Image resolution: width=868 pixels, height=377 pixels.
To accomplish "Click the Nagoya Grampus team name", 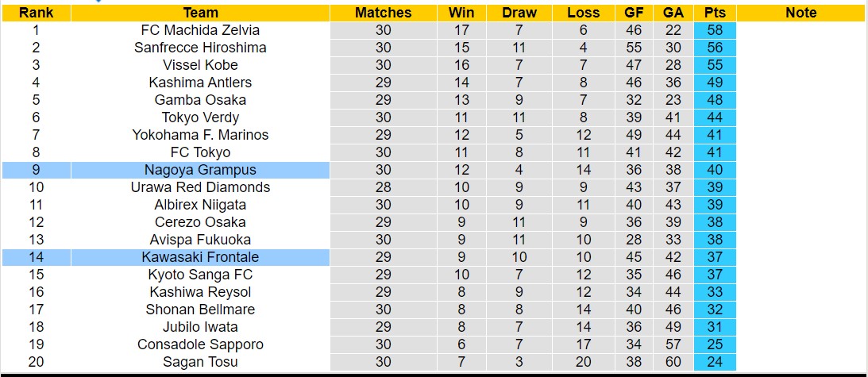I will [200, 170].
